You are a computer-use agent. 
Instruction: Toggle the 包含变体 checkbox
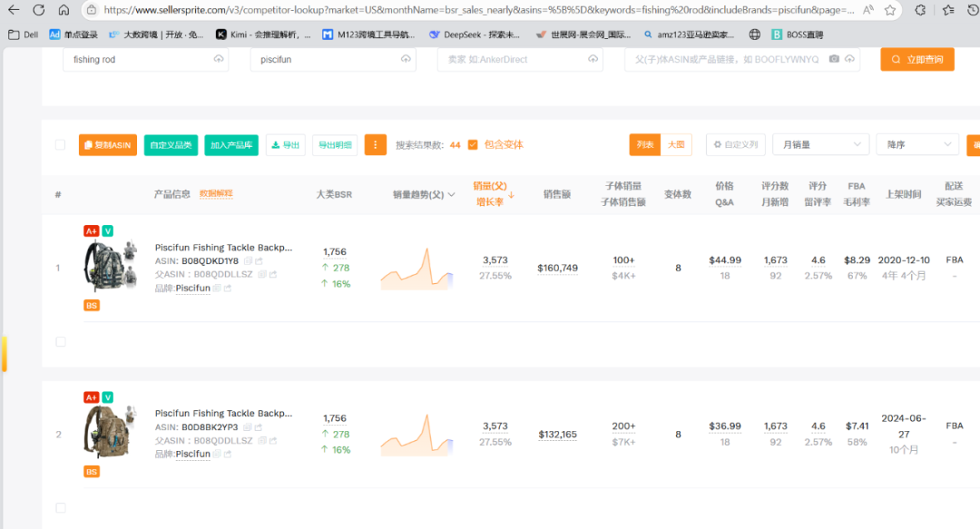[x=473, y=145]
